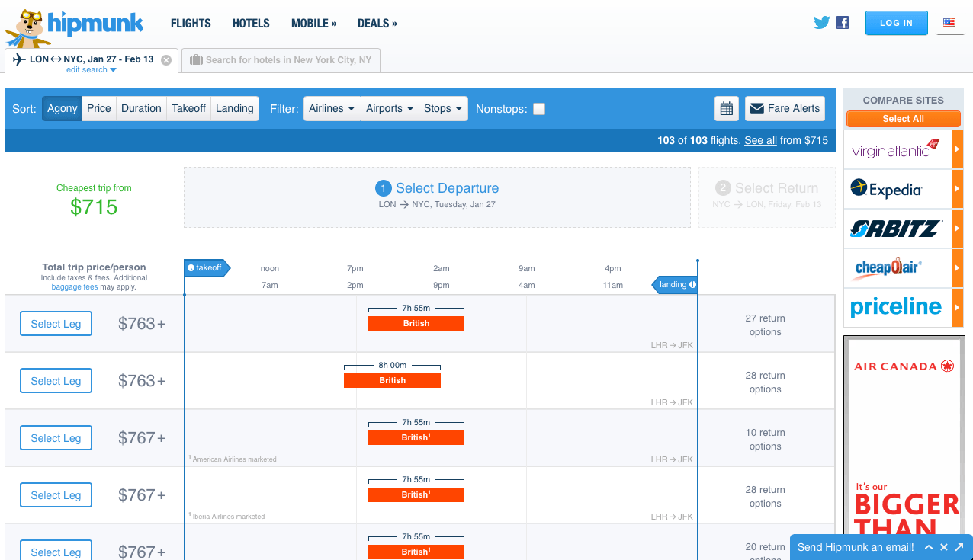Open Hipmunk's Twitter page icon
Viewport: 973px width, 560px height.
(x=821, y=23)
